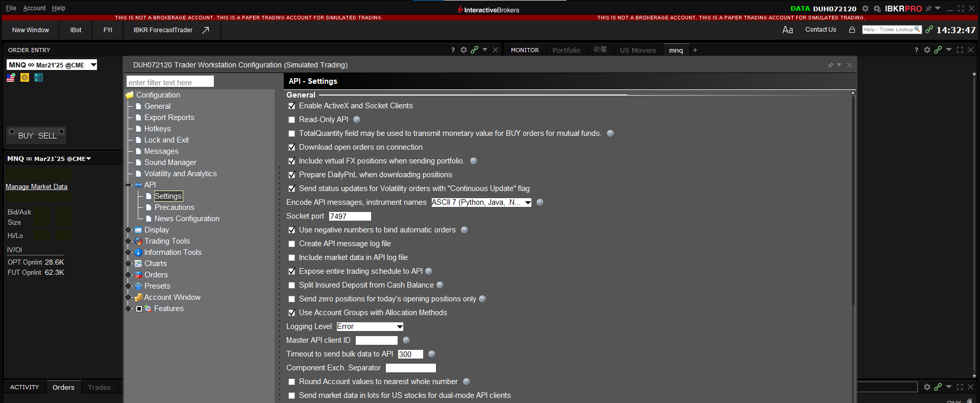Click the pin icon in Configuration window title
The height and width of the screenshot is (403, 980).
pos(830,65)
